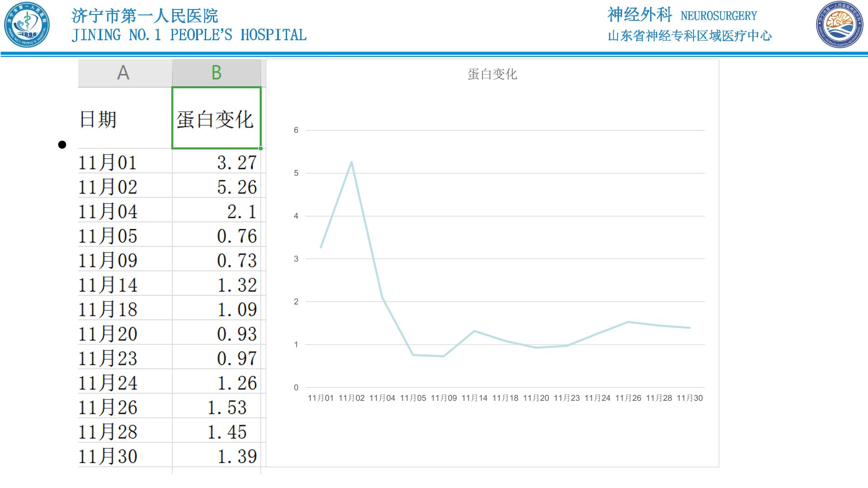Select date cell 11月20
Viewport: 868px width, 488px height.
click(x=125, y=333)
